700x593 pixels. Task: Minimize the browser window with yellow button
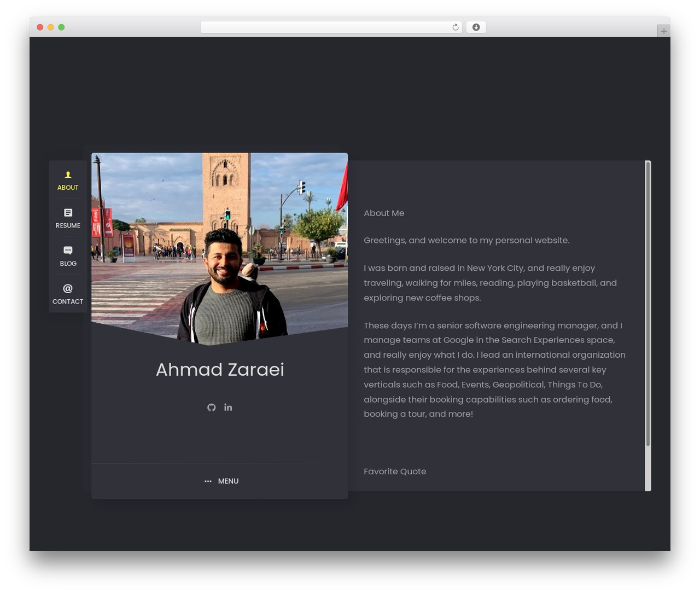[51, 27]
